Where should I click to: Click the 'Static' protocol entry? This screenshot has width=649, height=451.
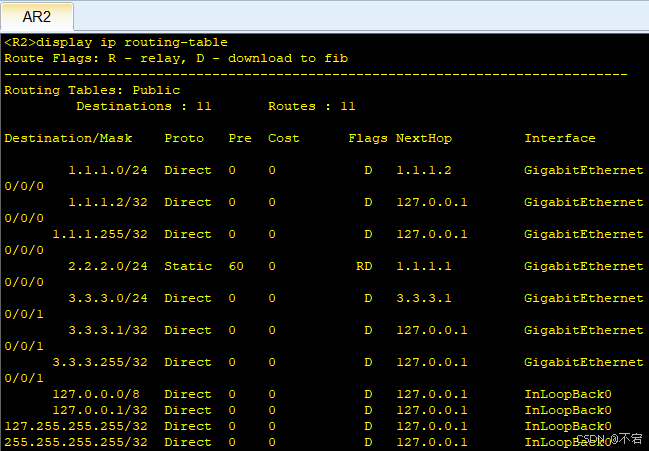(188, 266)
